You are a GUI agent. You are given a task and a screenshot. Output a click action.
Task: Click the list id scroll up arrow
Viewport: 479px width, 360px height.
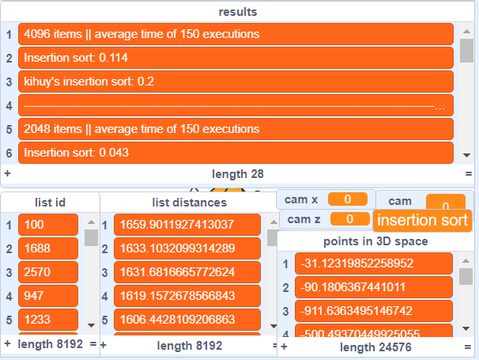coord(91,222)
